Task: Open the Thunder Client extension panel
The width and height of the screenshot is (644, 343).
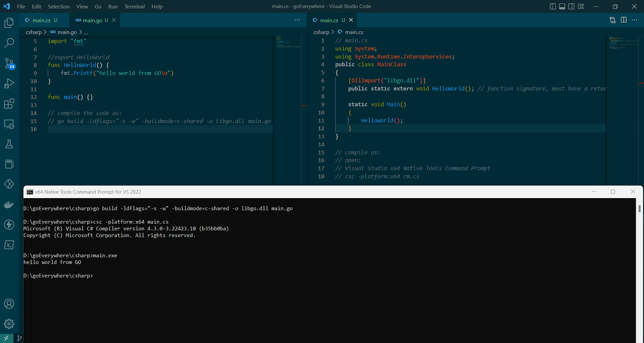Action: (9, 225)
